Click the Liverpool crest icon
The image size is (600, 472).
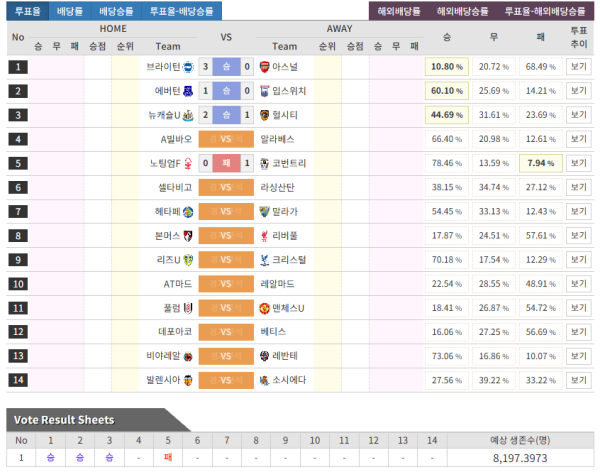264,236
